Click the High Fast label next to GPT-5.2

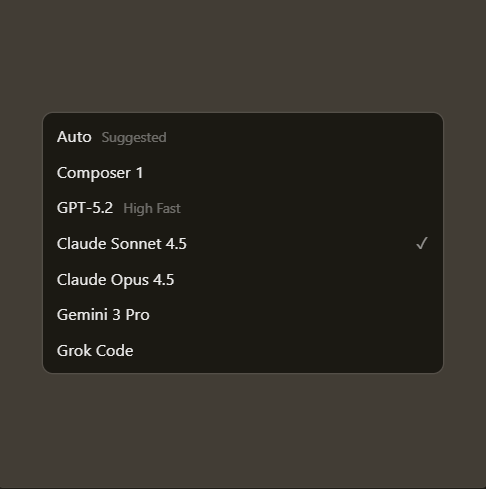click(152, 208)
